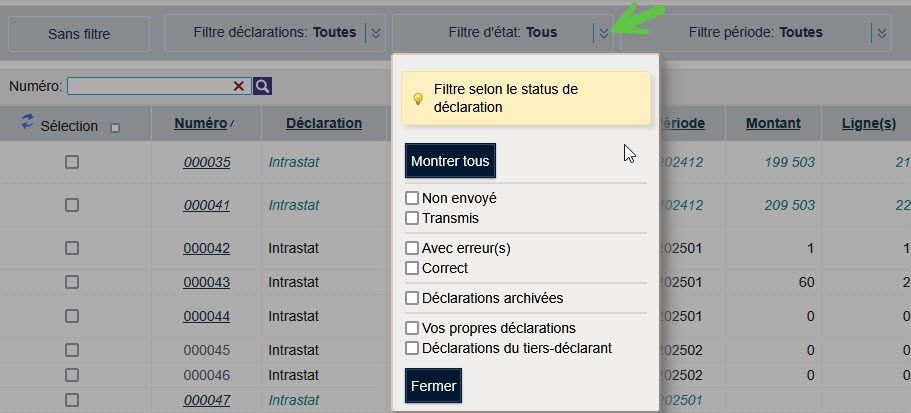
Task: Click the blue refresh arrows icon beside Sélection
Action: pos(27,121)
